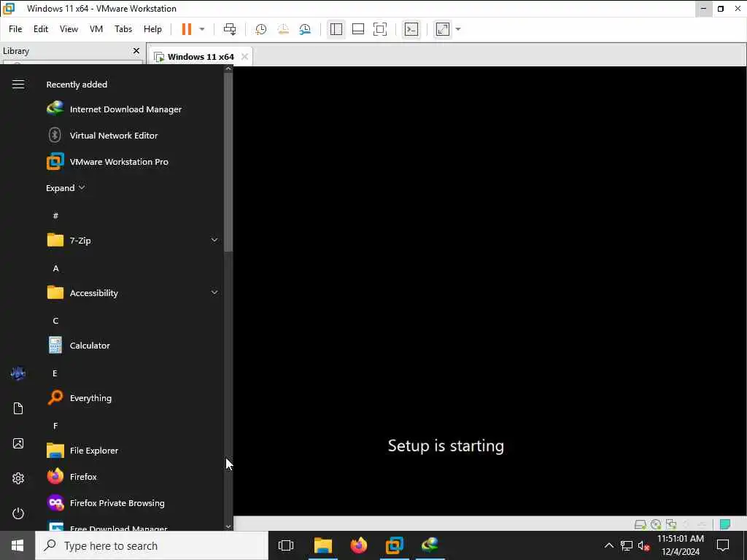Click the CD/DVD drive status icon
Image resolution: width=747 pixels, height=560 pixels.
656,524
